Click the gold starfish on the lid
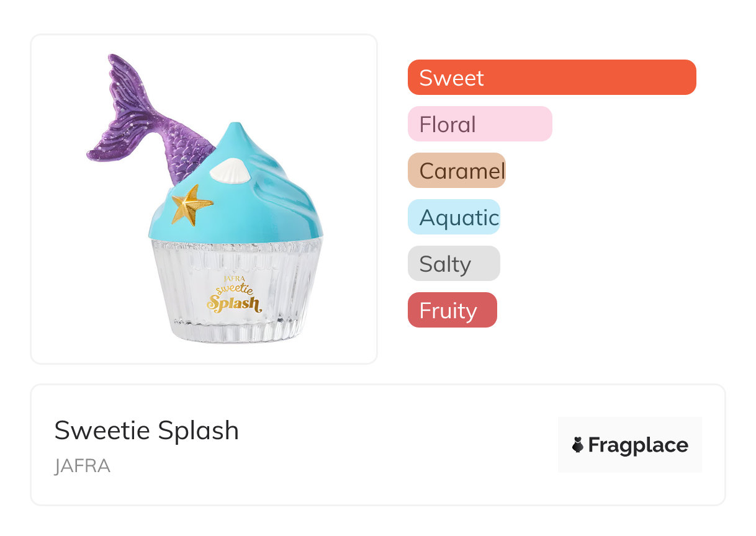Screen dimensions: 756x536 click(x=191, y=203)
